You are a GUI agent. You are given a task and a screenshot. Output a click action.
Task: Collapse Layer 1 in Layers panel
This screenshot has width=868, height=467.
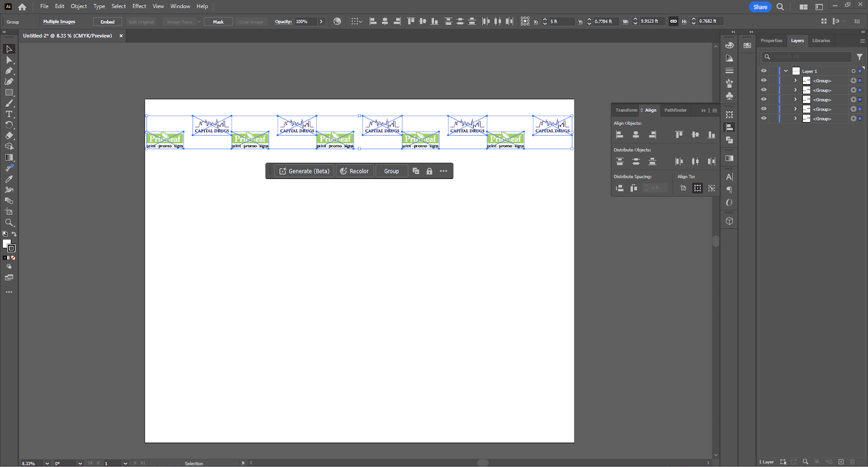pyautogui.click(x=786, y=71)
